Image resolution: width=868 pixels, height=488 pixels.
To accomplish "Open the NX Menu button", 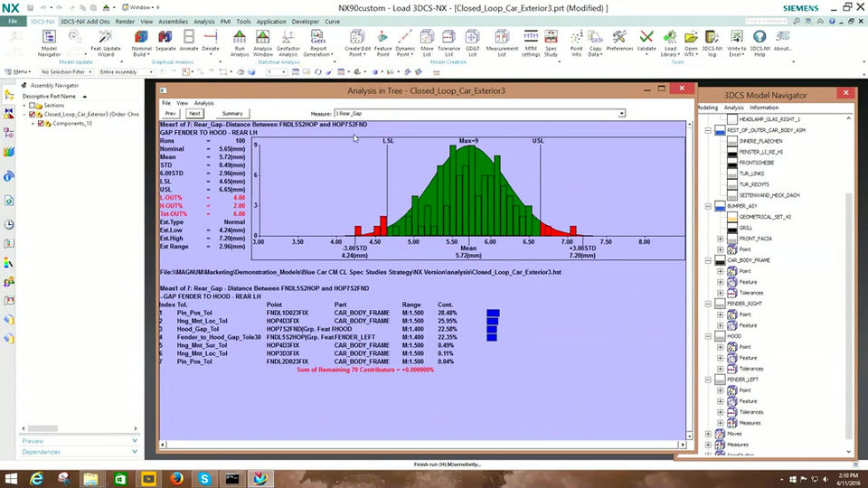I will 18,72.
